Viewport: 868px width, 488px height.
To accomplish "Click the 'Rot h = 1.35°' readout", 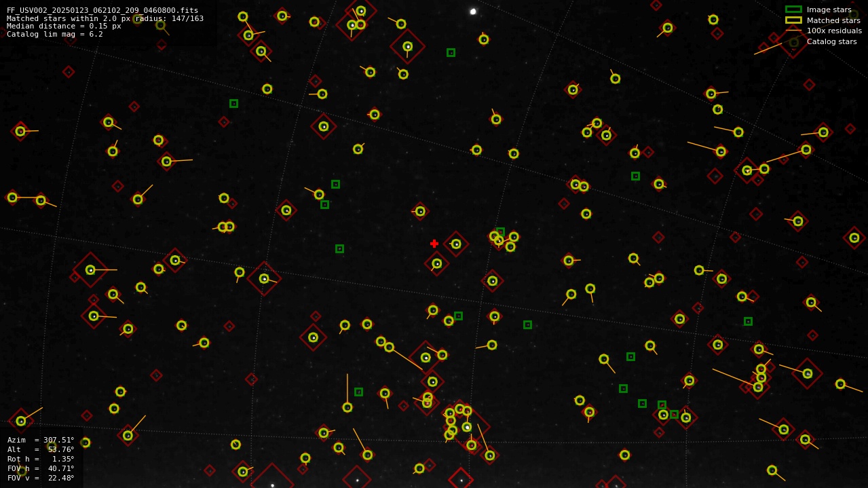I will point(41,459).
